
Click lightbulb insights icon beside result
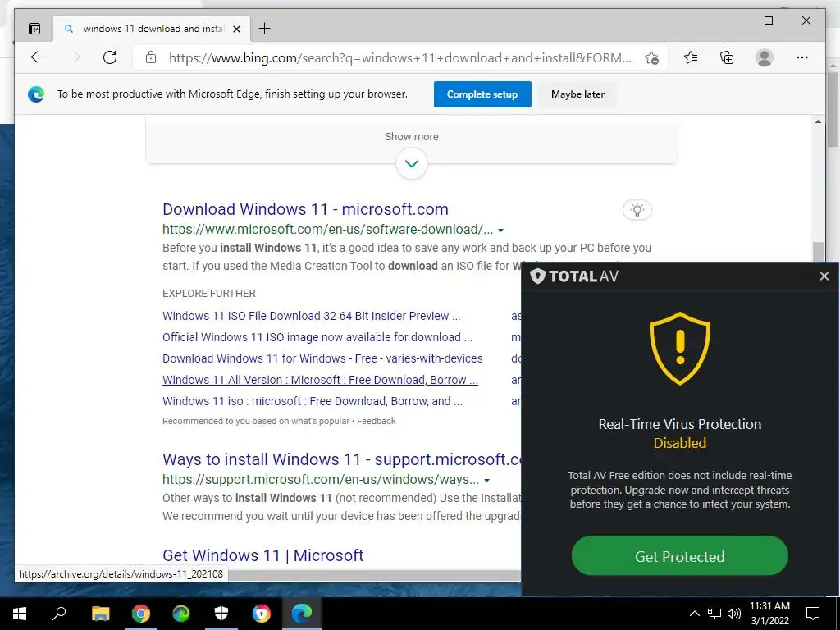[637, 209]
